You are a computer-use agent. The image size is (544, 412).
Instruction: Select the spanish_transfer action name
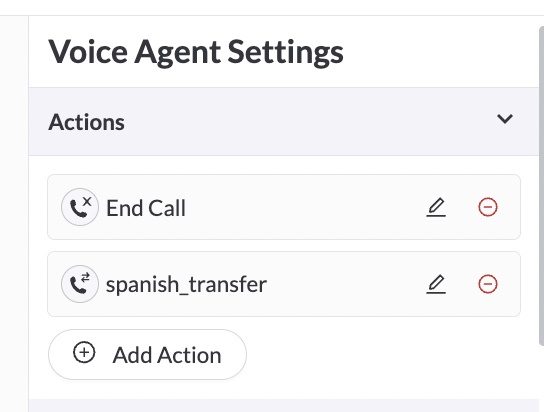[186, 285]
